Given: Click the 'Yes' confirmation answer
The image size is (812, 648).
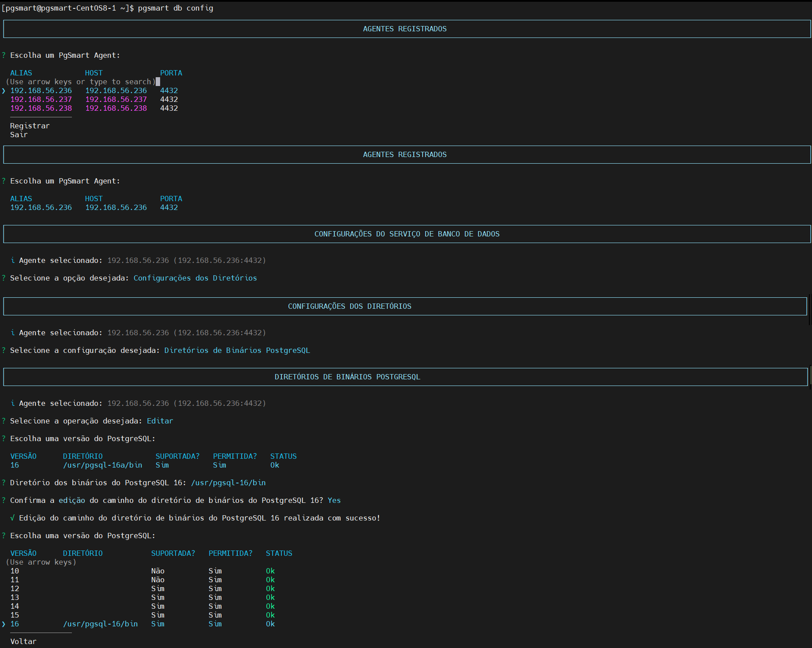Looking at the screenshot, I should coord(334,500).
